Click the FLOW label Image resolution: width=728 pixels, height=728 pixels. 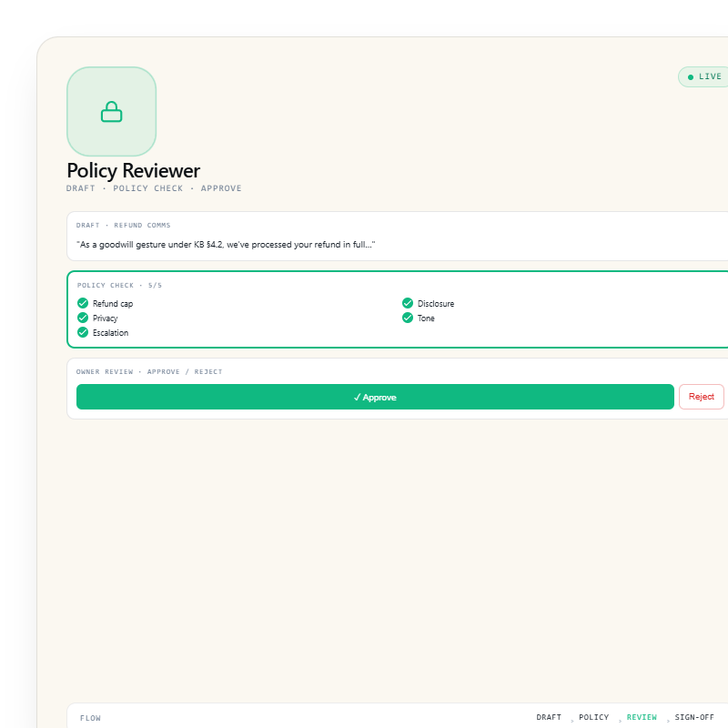[90, 718]
